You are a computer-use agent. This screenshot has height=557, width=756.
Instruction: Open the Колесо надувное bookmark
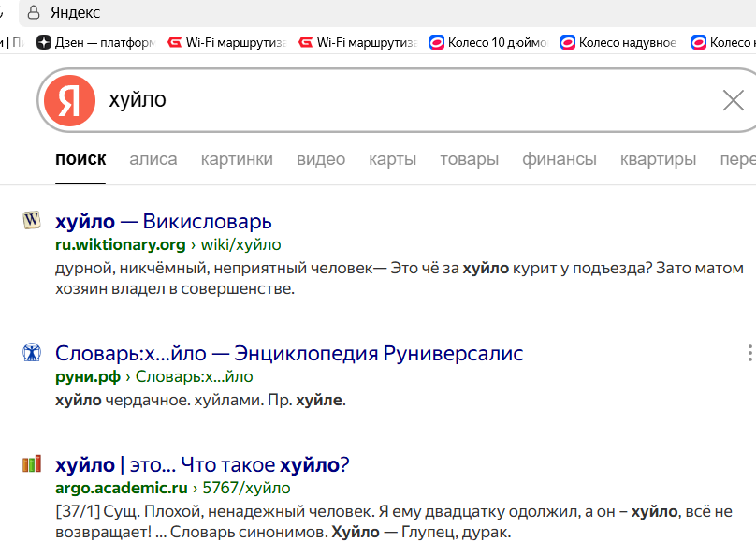click(x=618, y=42)
